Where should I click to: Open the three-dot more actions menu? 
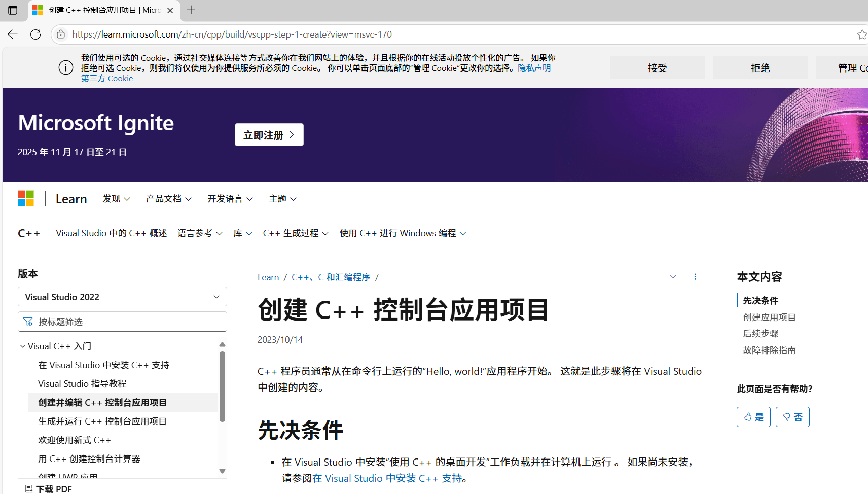tap(695, 277)
